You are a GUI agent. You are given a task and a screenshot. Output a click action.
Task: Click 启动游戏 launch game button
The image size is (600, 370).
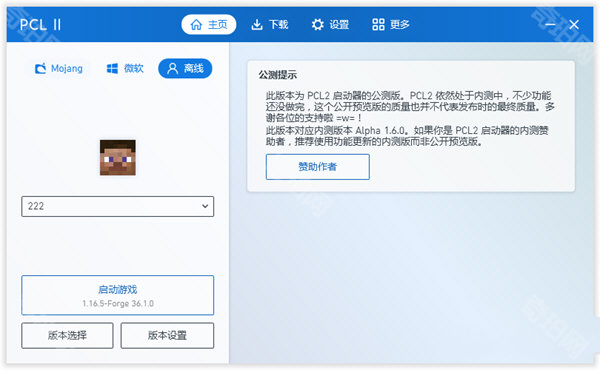[x=117, y=295]
